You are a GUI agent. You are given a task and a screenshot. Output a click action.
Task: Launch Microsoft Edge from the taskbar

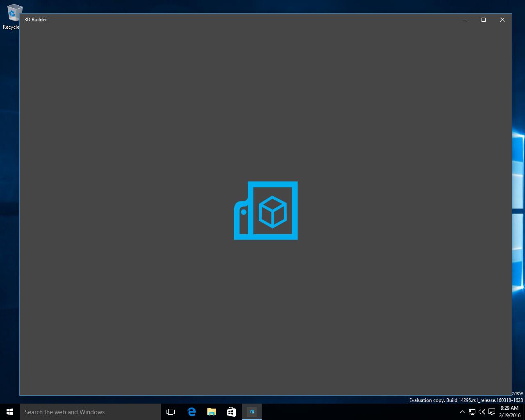tap(191, 412)
